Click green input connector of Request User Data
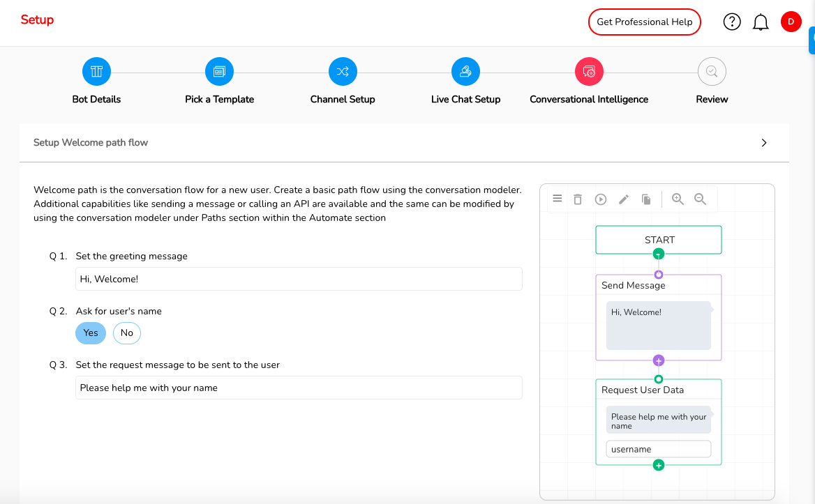The width and height of the screenshot is (815, 504). coord(659,379)
